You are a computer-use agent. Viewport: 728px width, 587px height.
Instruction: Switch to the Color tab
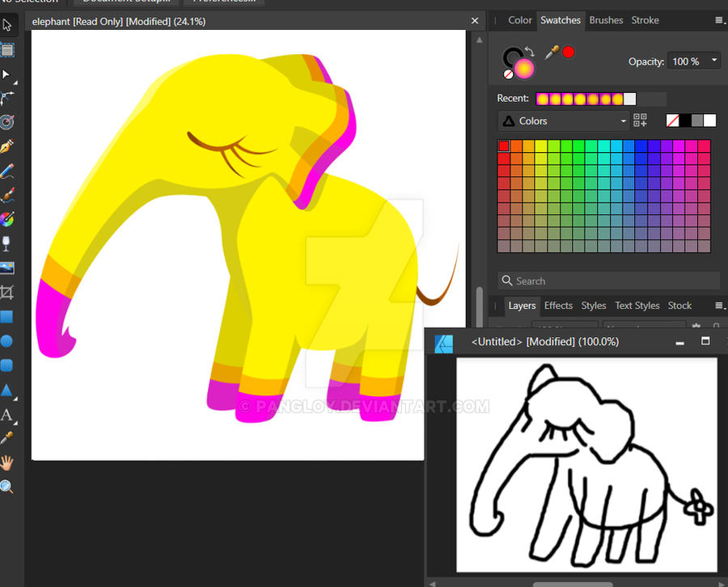tap(519, 20)
